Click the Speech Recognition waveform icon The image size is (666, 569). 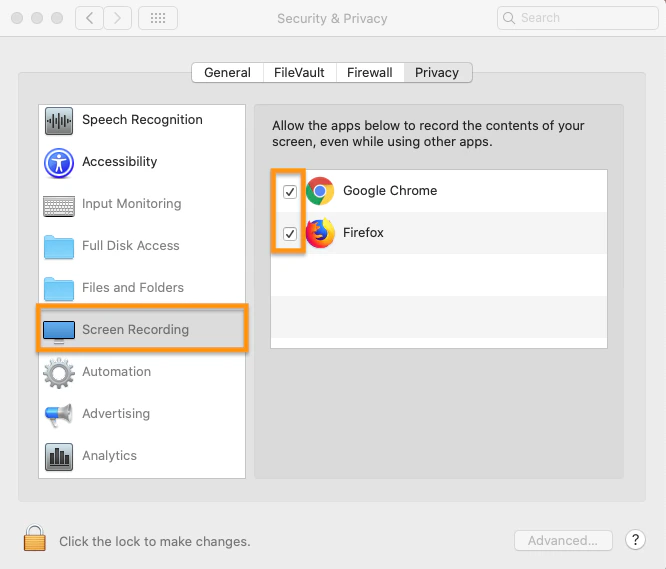click(59, 121)
